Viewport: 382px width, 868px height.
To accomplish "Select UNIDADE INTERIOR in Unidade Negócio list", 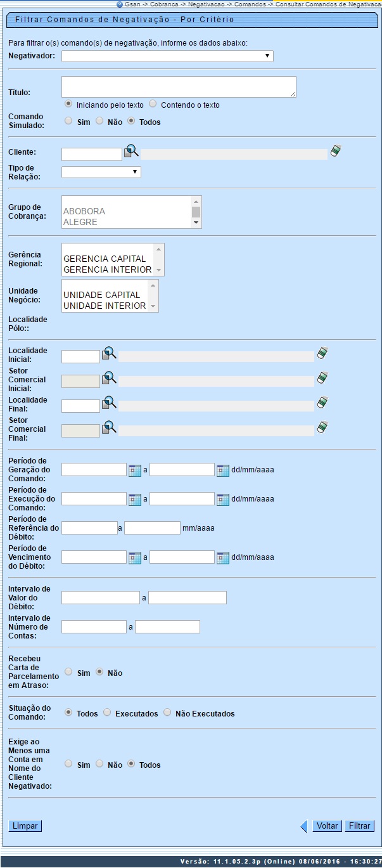I will pyautogui.click(x=105, y=306).
